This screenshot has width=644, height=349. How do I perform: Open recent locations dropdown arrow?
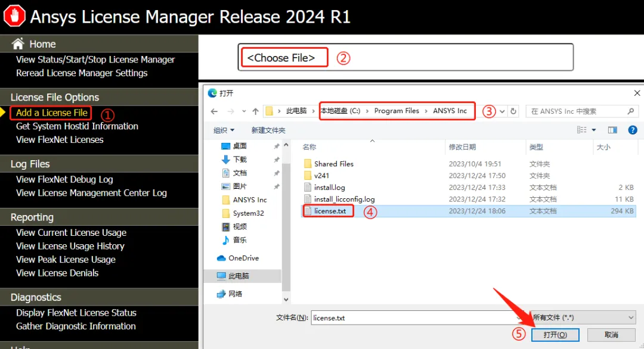[x=243, y=111]
